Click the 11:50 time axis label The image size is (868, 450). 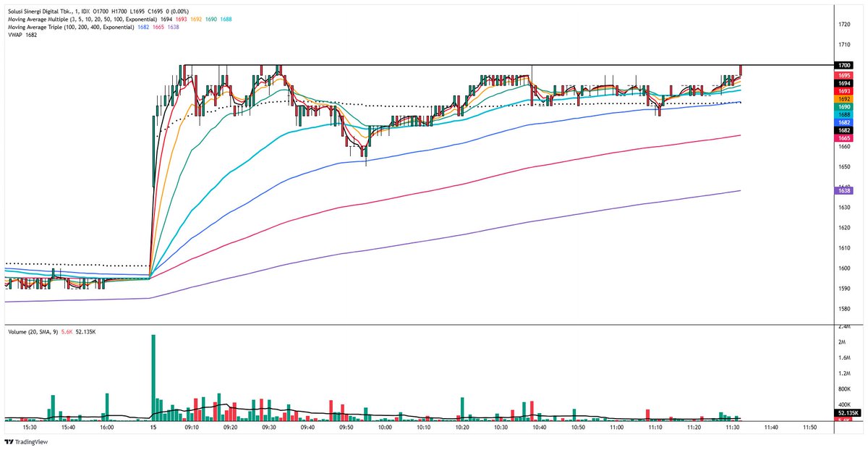coord(809,428)
